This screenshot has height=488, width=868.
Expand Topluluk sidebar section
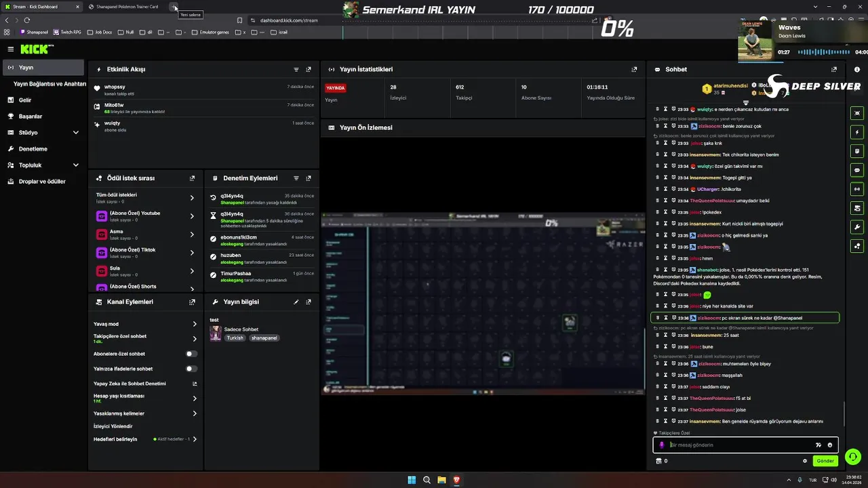75,165
